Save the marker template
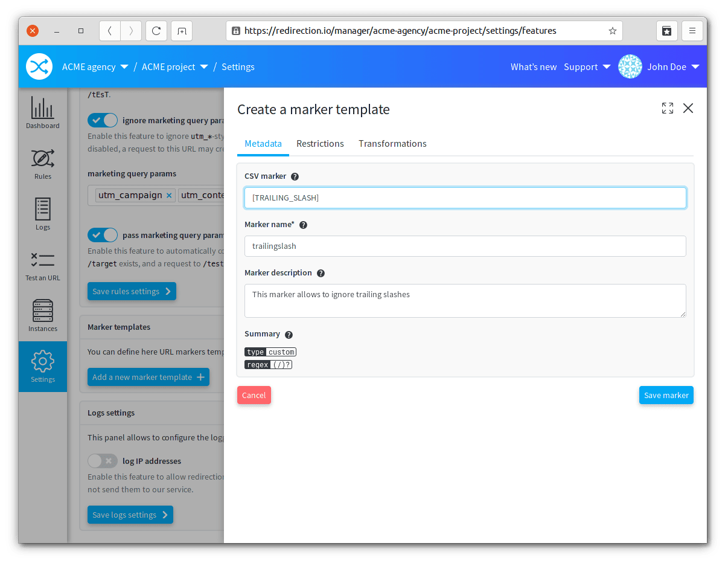 pyautogui.click(x=666, y=395)
